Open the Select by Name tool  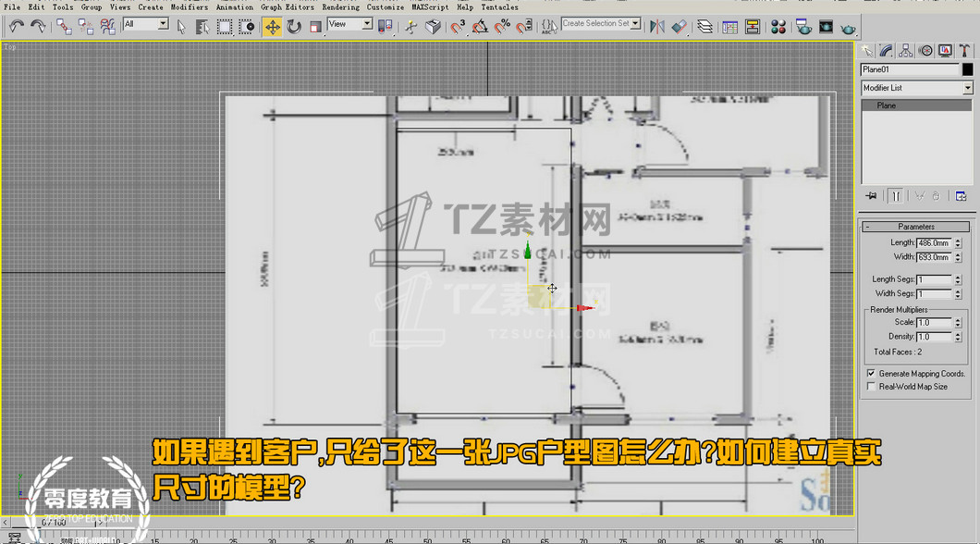click(202, 26)
